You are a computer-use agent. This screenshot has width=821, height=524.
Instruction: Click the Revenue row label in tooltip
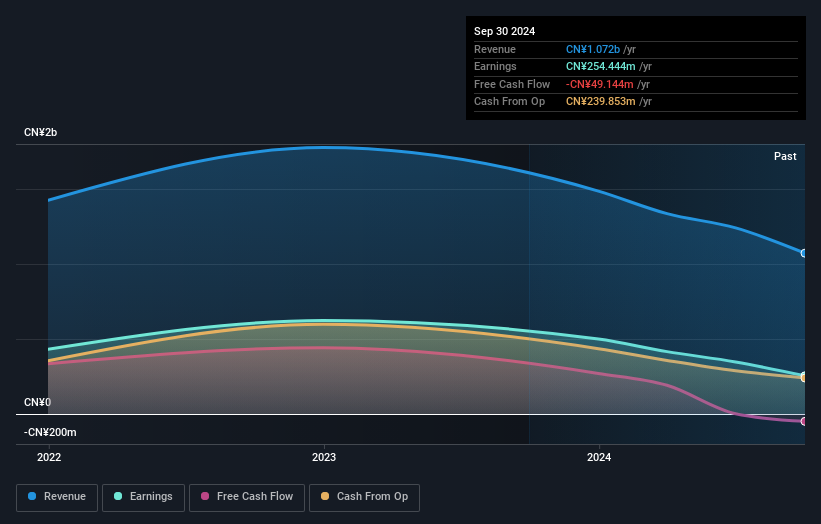495,49
